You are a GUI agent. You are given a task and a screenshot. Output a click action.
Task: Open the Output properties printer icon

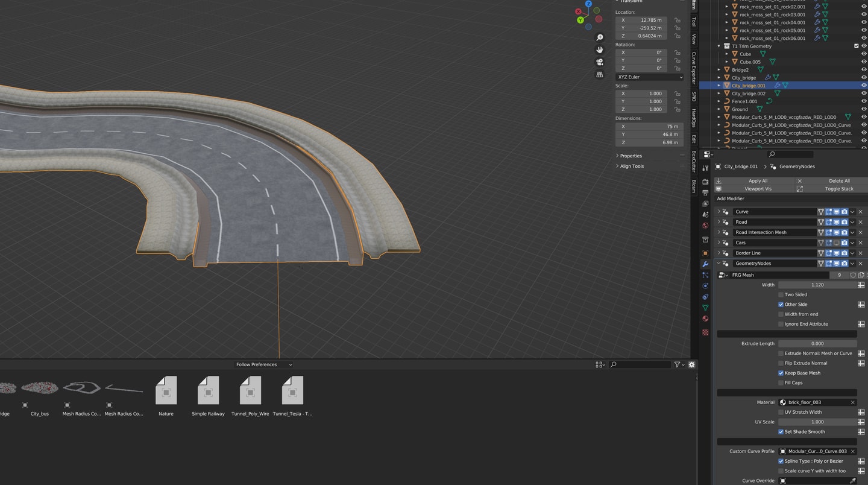click(705, 192)
